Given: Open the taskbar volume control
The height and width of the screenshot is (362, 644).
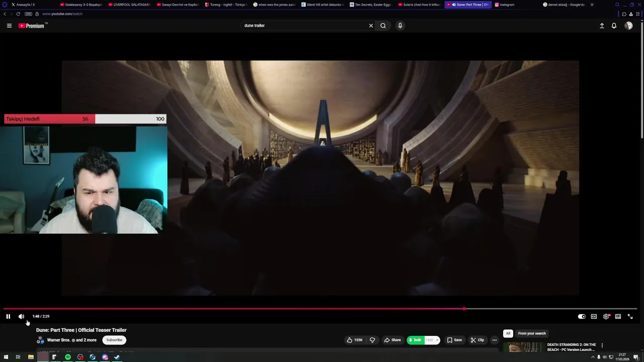Looking at the screenshot, I should tap(605, 357).
